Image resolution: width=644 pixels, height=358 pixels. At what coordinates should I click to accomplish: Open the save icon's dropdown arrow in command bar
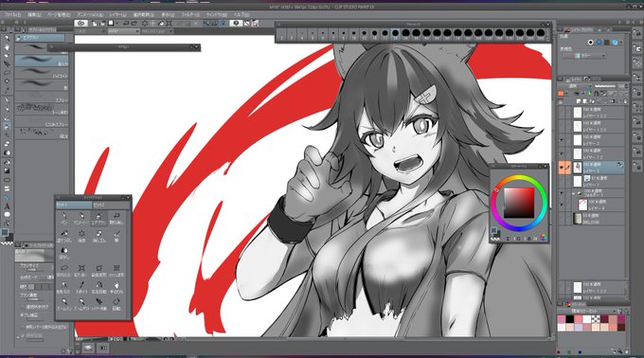[116, 24]
